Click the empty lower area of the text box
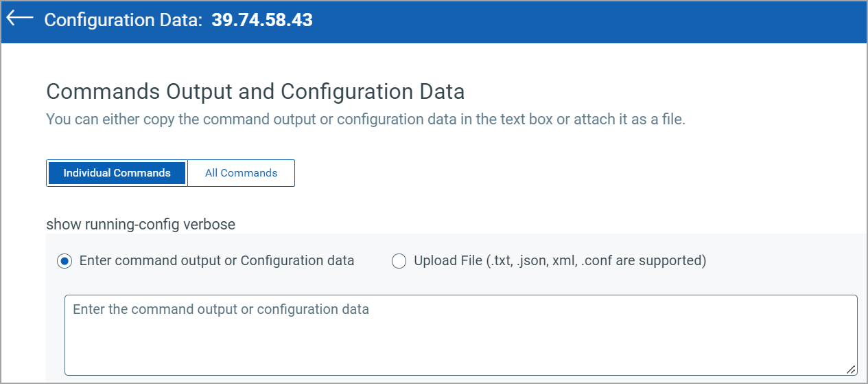Viewport: 868px width, 384px height. pyautogui.click(x=461, y=347)
